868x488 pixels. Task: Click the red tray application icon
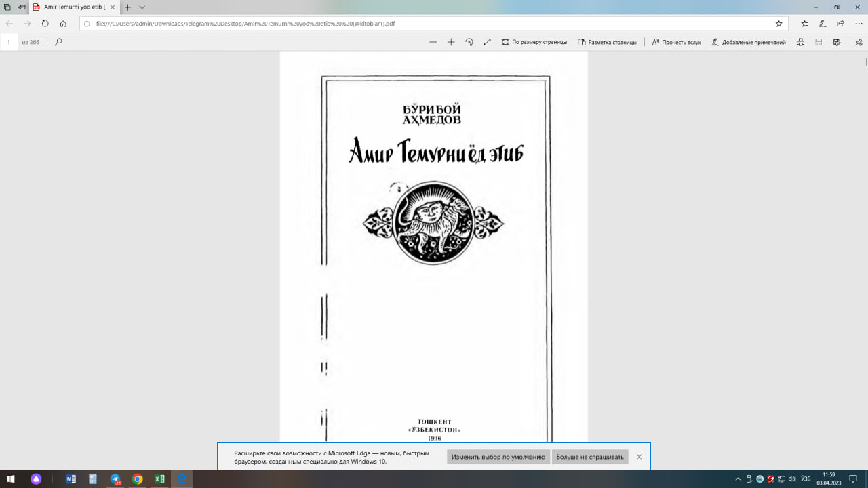point(771,479)
